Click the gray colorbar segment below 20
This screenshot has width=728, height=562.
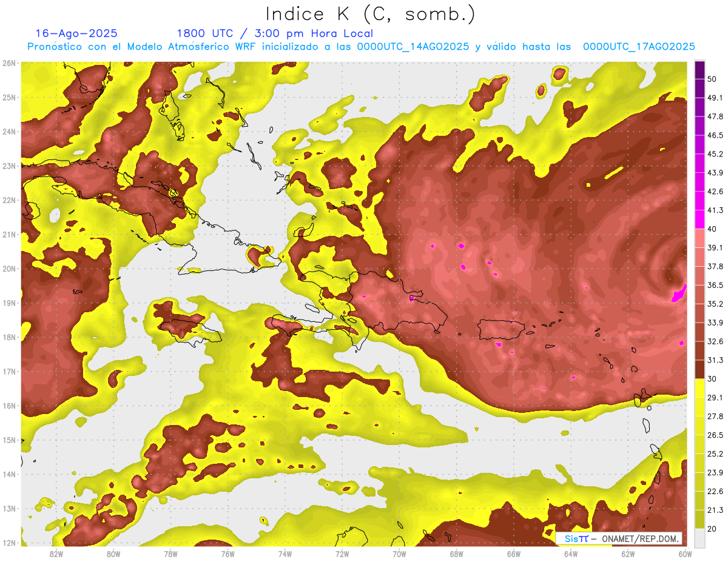click(699, 537)
